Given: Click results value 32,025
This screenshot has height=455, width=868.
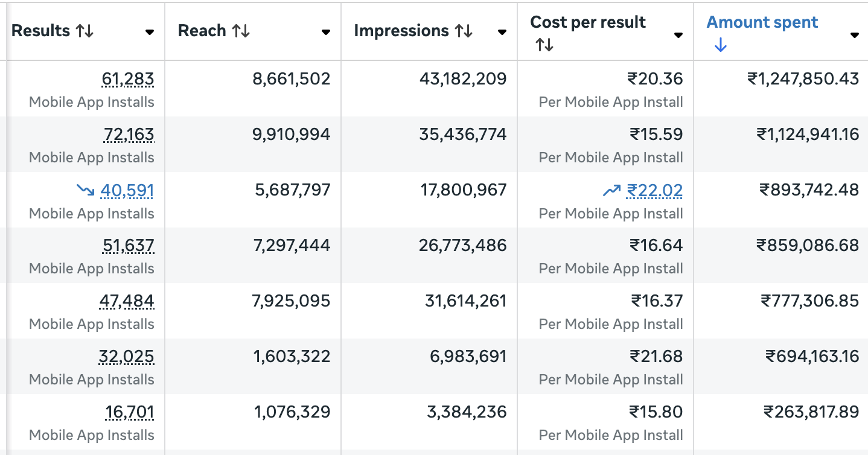Looking at the screenshot, I should pos(126,357).
